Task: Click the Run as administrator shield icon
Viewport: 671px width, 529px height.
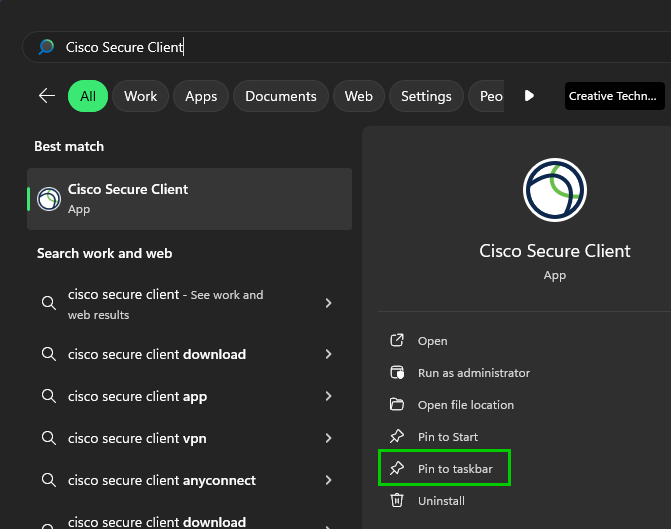Action: [397, 373]
